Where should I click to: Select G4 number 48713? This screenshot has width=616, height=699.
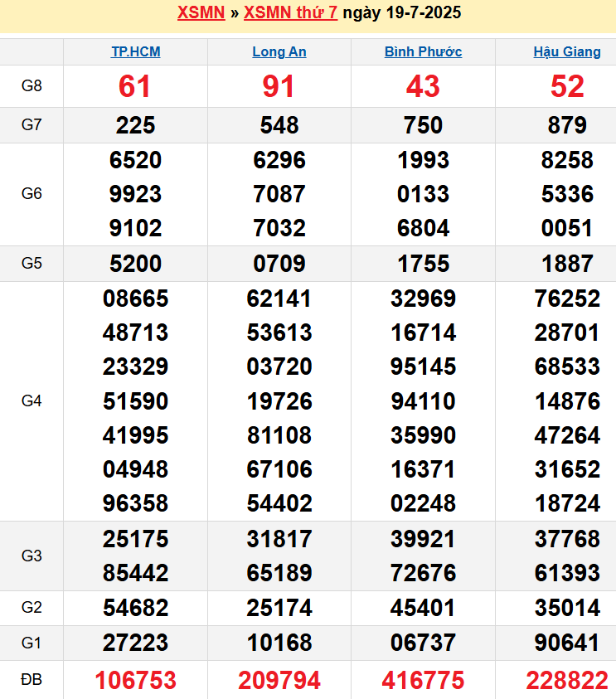[135, 333]
